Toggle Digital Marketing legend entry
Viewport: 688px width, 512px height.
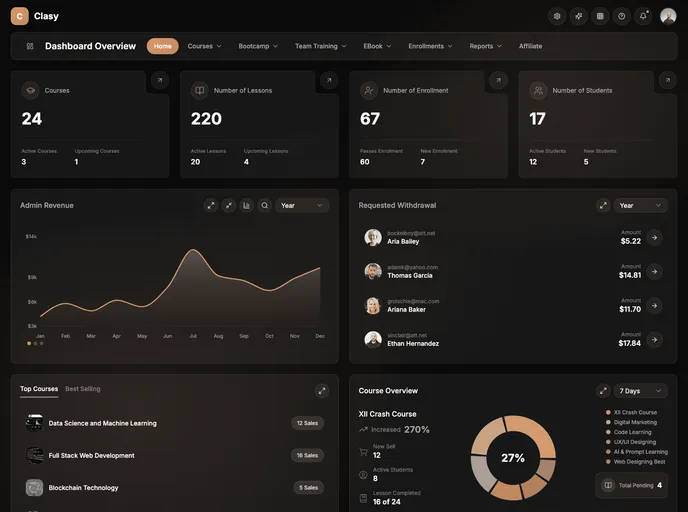(x=631, y=422)
